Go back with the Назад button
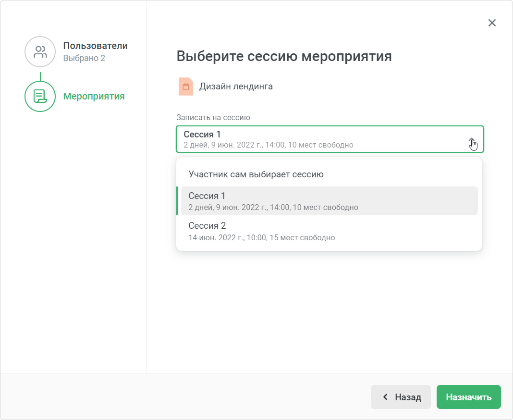This screenshot has width=513, height=420. 401,397
